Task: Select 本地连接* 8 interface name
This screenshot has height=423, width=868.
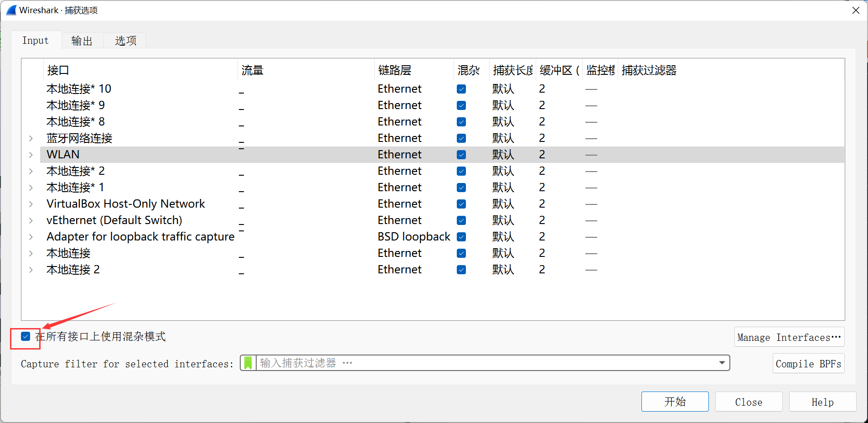Action: [76, 121]
